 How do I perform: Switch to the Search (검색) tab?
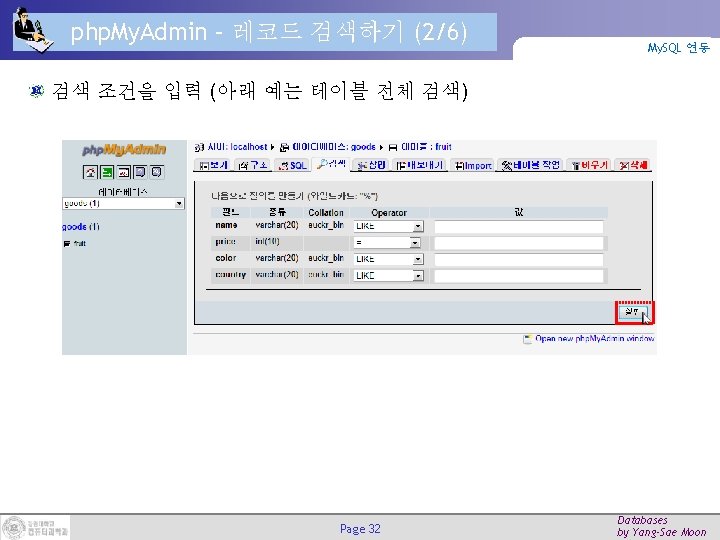(331, 164)
